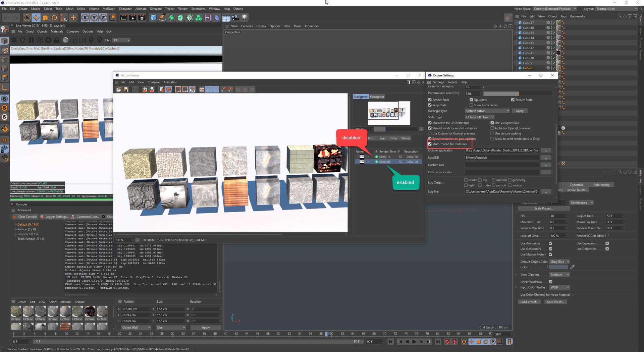Adjust the Navigator zoom slider
This screenshot has height=352, width=644.
396,129
